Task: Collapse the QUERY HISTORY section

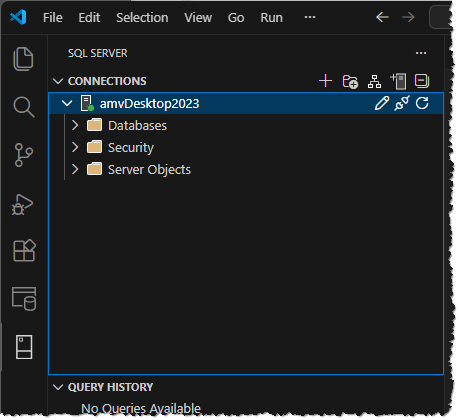Action: [58, 387]
